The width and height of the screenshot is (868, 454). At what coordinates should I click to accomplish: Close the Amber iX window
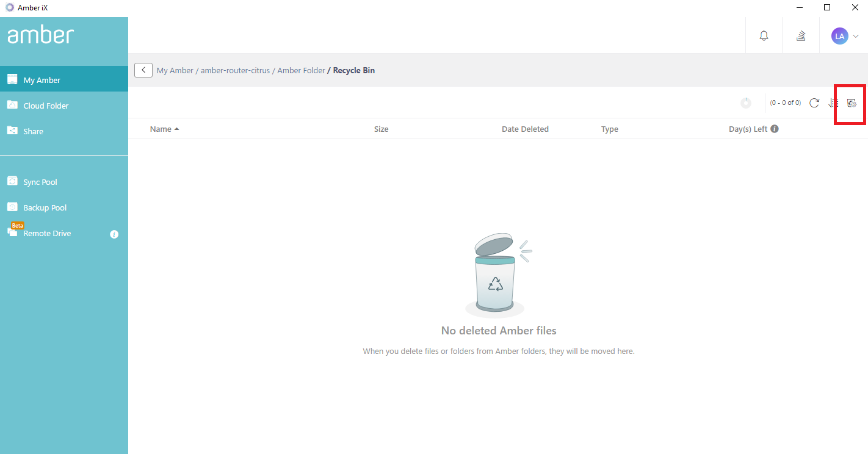(855, 7)
